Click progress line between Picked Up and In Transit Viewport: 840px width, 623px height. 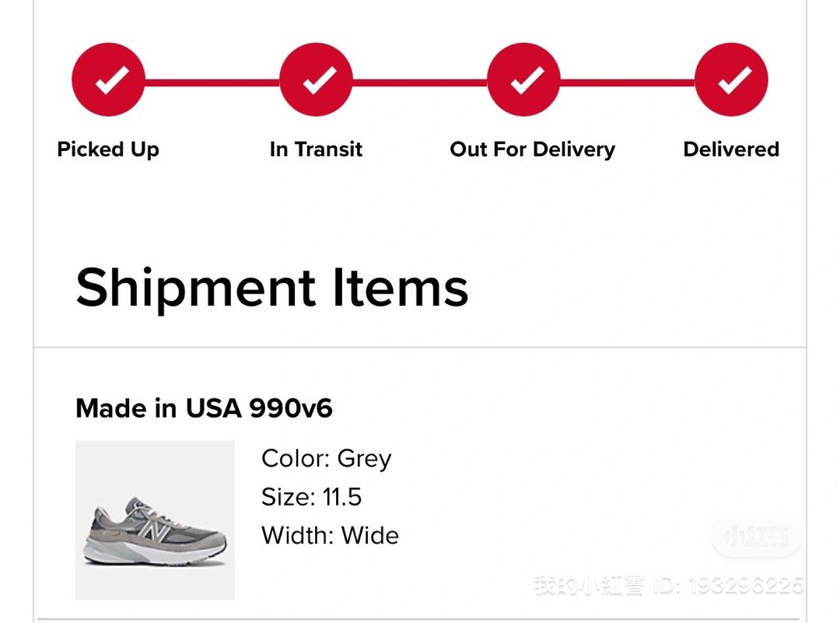[212, 82]
